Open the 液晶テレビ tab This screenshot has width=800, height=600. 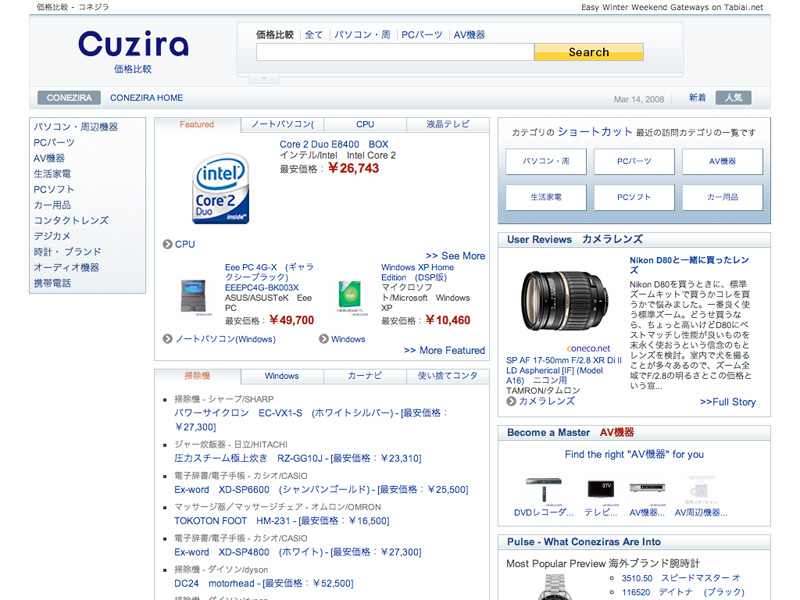tap(448, 124)
